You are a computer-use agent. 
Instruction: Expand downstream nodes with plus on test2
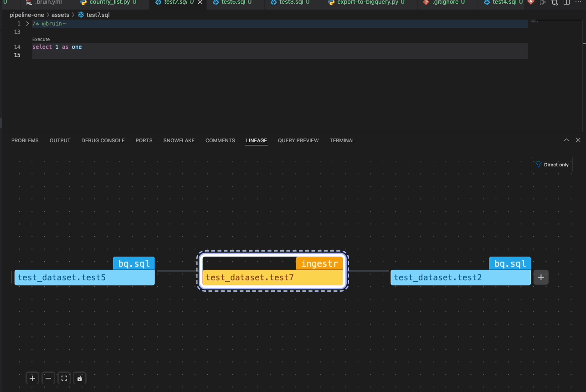(x=541, y=277)
